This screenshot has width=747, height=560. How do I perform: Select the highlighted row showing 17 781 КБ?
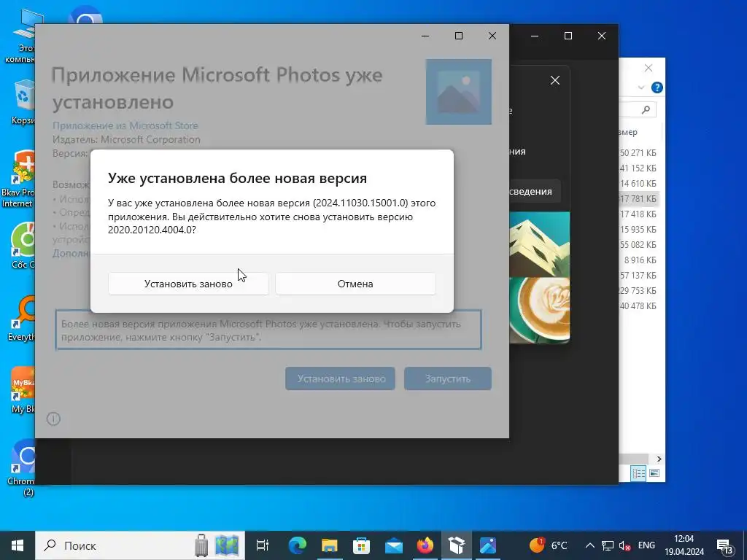click(x=639, y=198)
